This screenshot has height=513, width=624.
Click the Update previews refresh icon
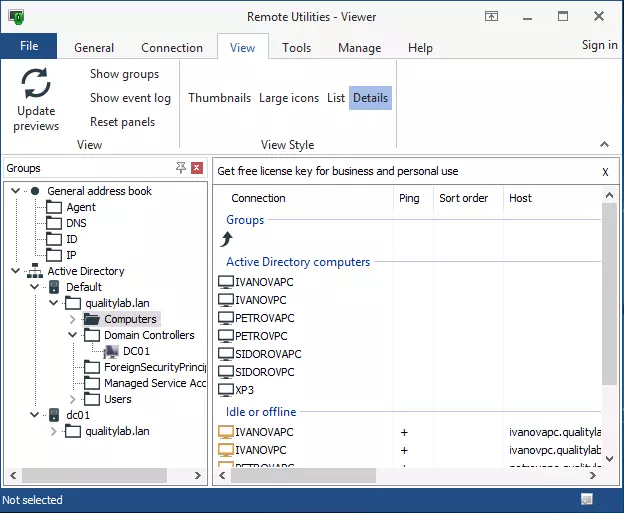[36, 84]
